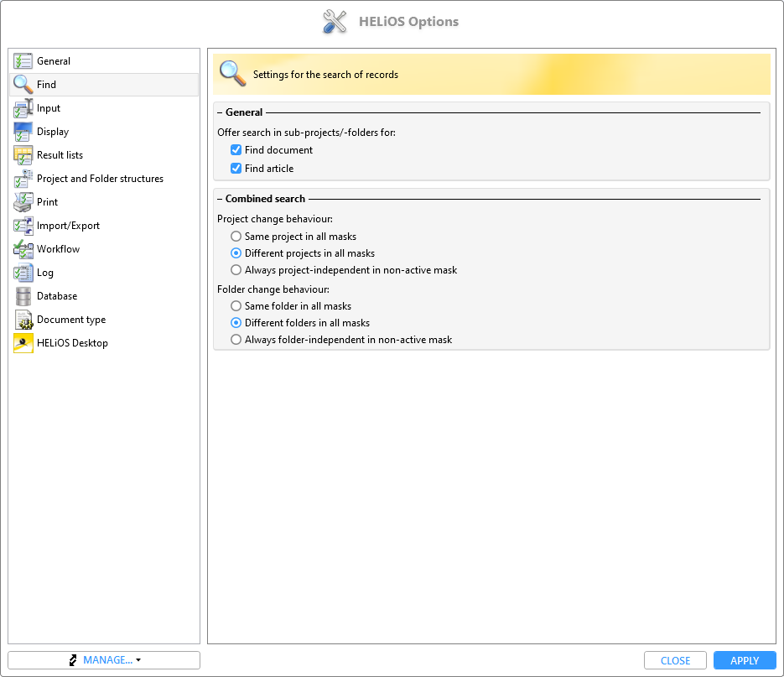Image resolution: width=784 pixels, height=677 pixels.
Task: Open the Print options page
Action: click(x=104, y=202)
